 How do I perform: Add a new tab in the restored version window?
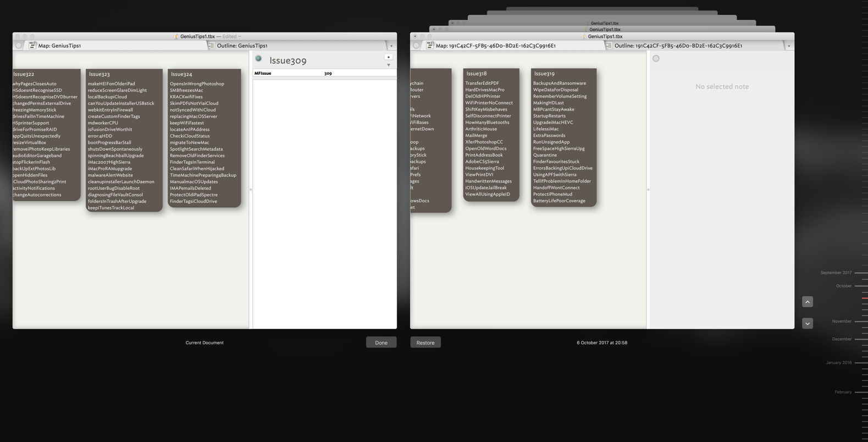click(789, 46)
